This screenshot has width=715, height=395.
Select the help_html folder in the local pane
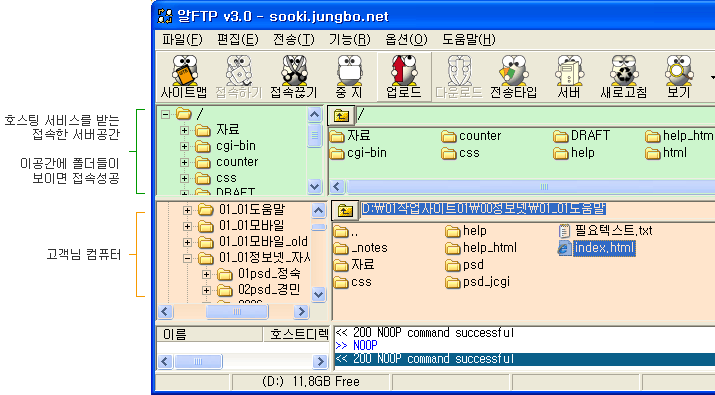pyautogui.click(x=481, y=248)
